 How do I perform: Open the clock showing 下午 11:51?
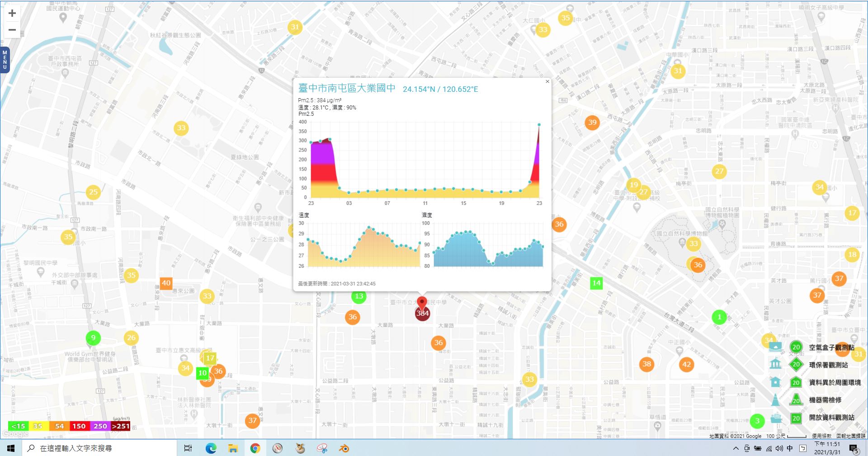(827, 448)
